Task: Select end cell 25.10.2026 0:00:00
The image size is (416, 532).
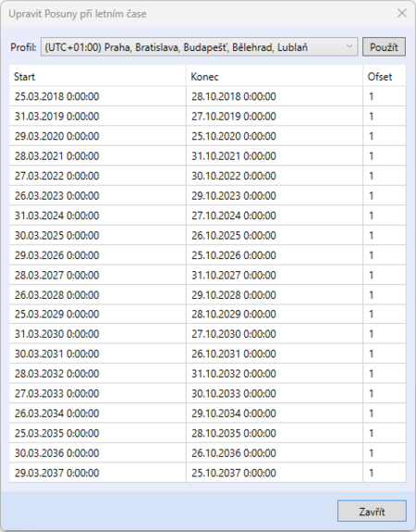Action: click(x=275, y=255)
